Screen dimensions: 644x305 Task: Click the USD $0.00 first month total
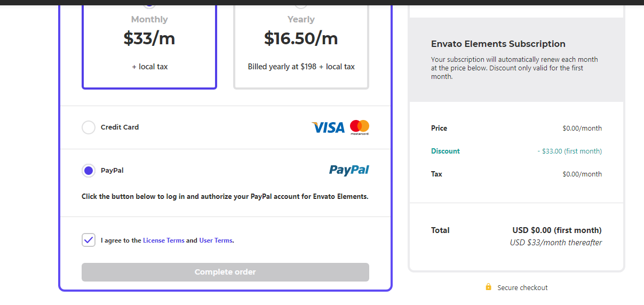556,230
